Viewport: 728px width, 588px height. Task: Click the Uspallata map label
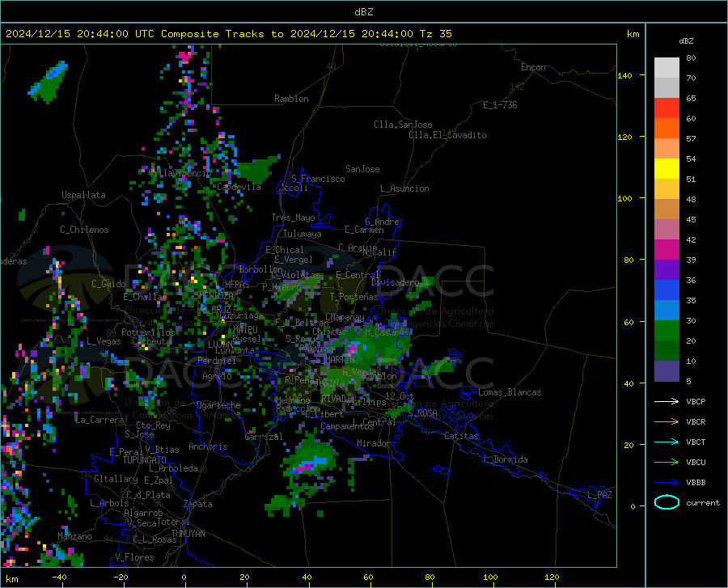tap(83, 196)
